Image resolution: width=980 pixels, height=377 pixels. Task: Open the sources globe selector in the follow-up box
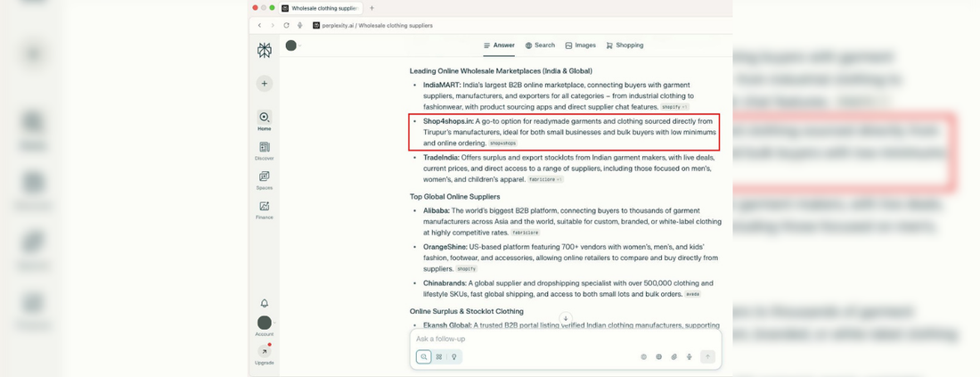coord(659,357)
